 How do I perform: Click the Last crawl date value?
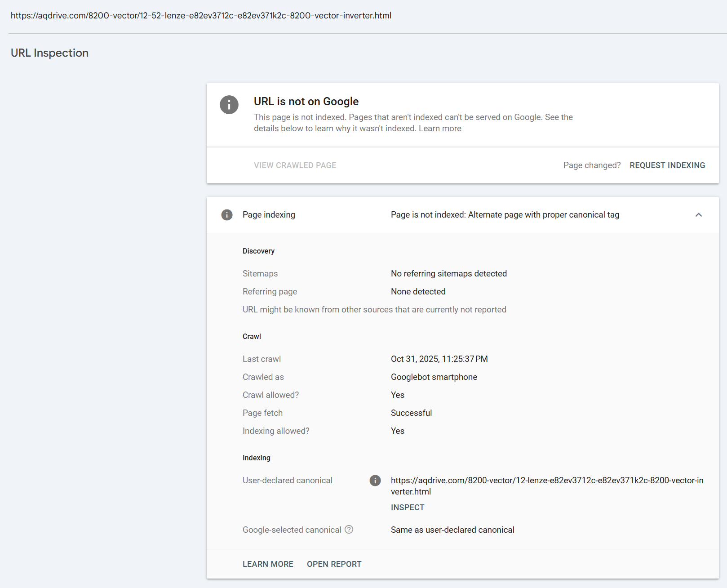439,359
